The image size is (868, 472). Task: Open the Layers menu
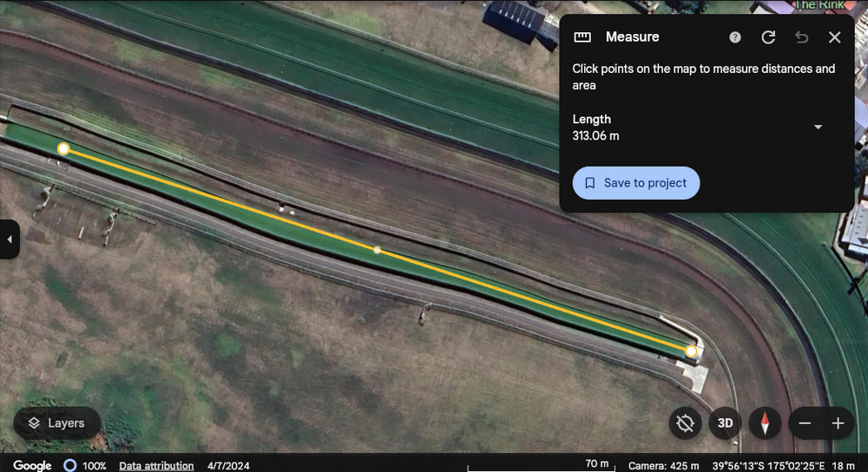pos(56,423)
